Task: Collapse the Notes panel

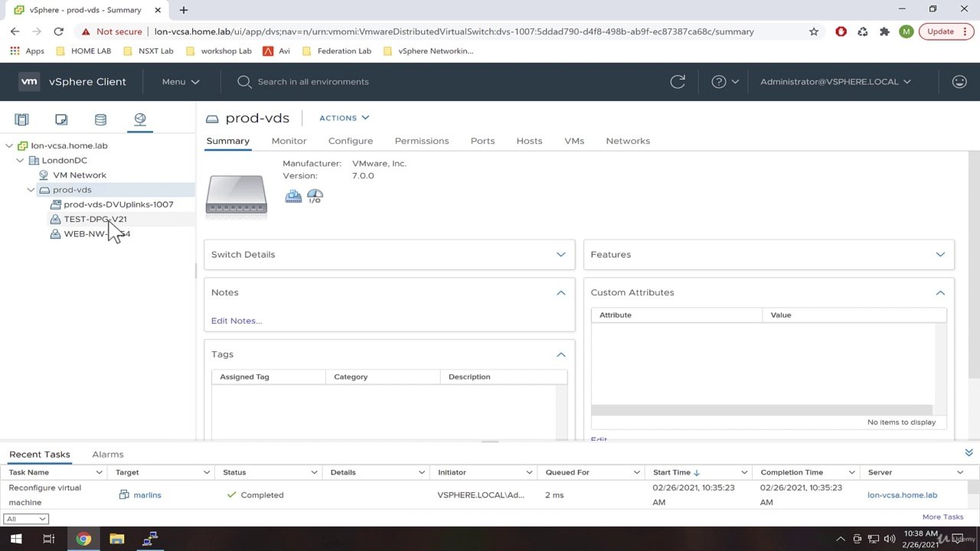Action: click(x=560, y=292)
